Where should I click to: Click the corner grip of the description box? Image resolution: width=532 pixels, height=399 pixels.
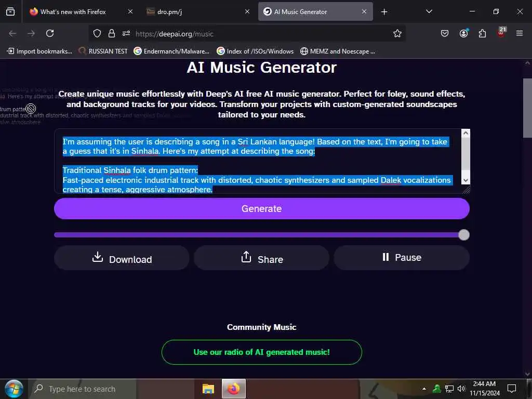click(x=466, y=190)
